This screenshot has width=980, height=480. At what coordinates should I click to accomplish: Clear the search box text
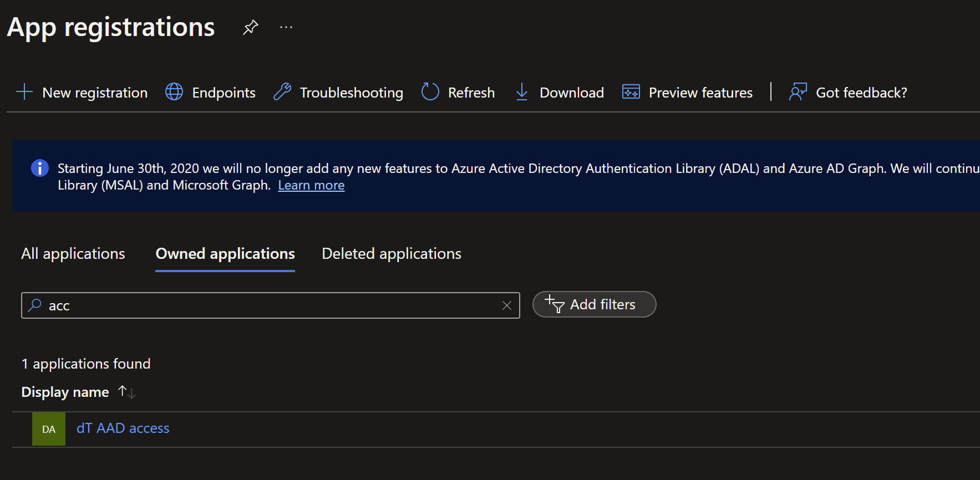click(506, 305)
